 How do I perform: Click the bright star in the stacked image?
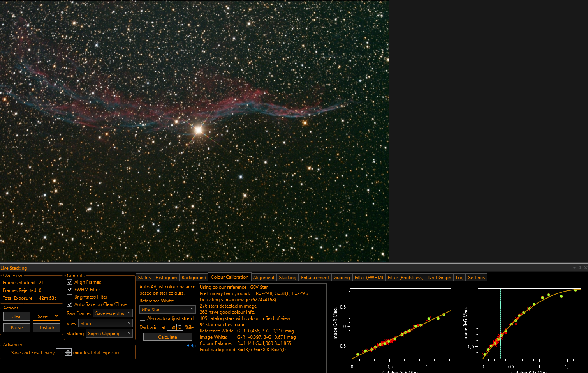point(199,130)
